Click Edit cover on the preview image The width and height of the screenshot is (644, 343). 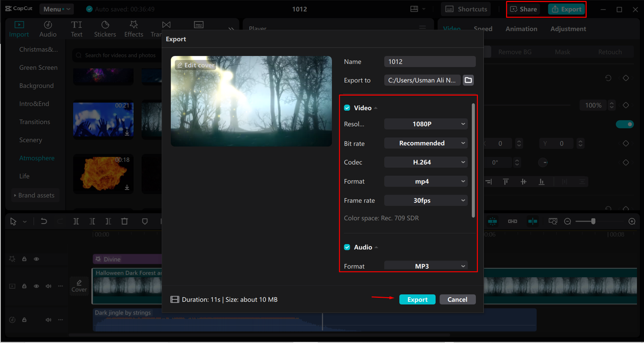coord(195,65)
